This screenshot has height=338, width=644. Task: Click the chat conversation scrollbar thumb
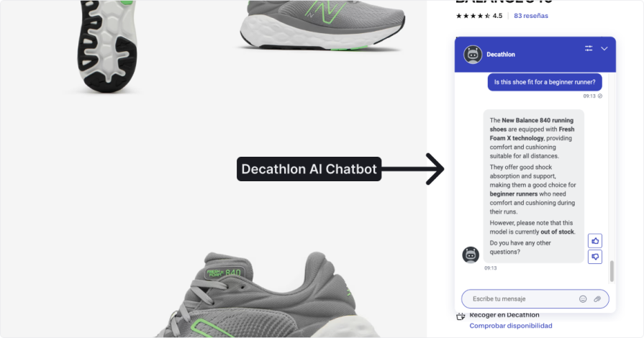coord(612,271)
